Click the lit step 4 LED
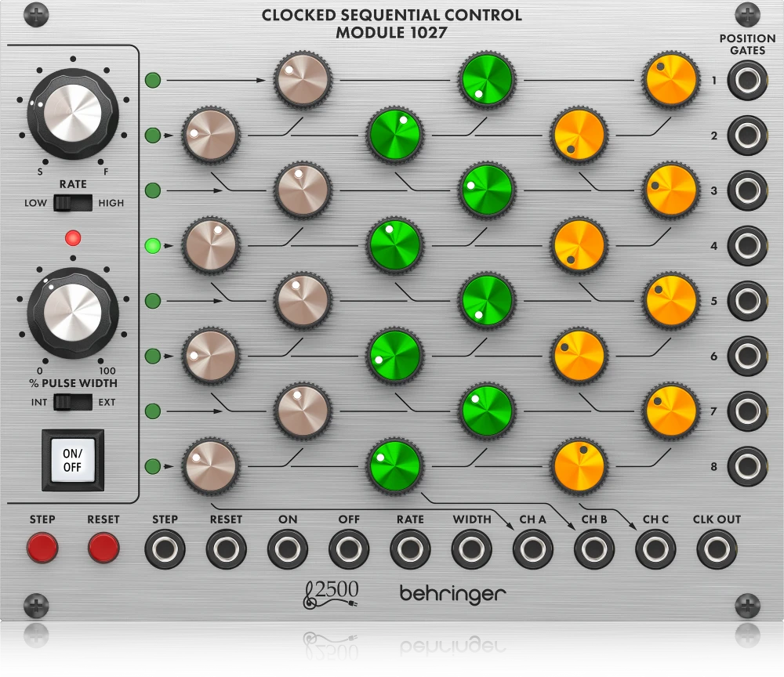The width and height of the screenshot is (784, 677). (153, 245)
